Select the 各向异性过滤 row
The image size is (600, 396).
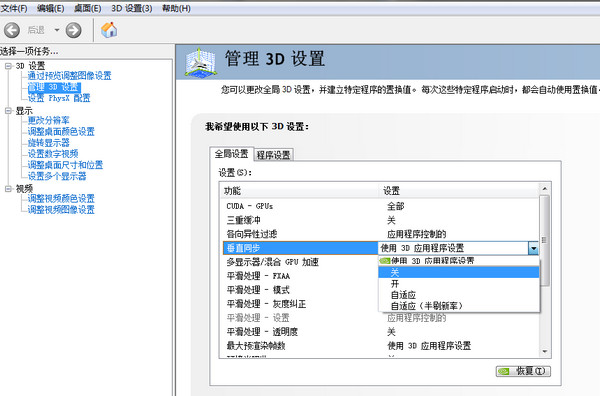tap(381, 234)
